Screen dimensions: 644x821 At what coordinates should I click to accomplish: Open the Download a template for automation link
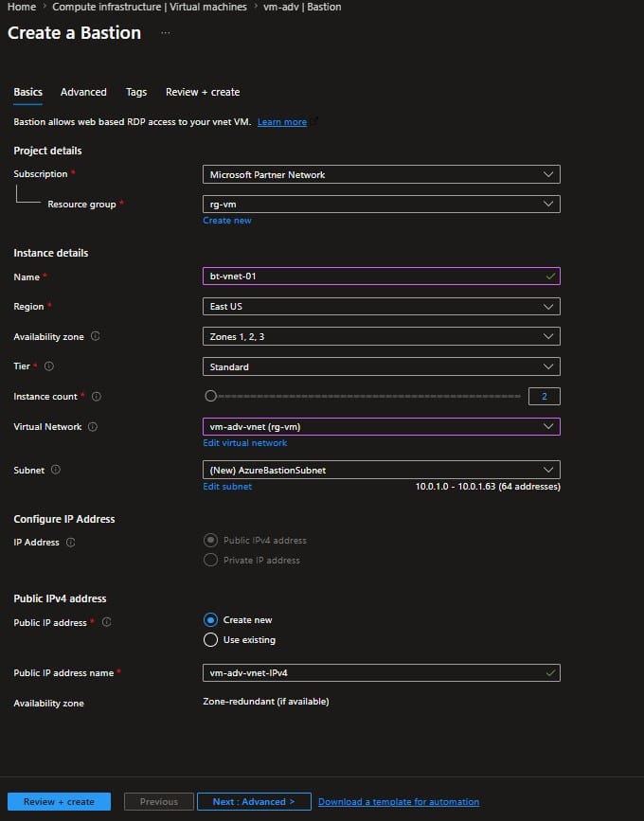[398, 801]
